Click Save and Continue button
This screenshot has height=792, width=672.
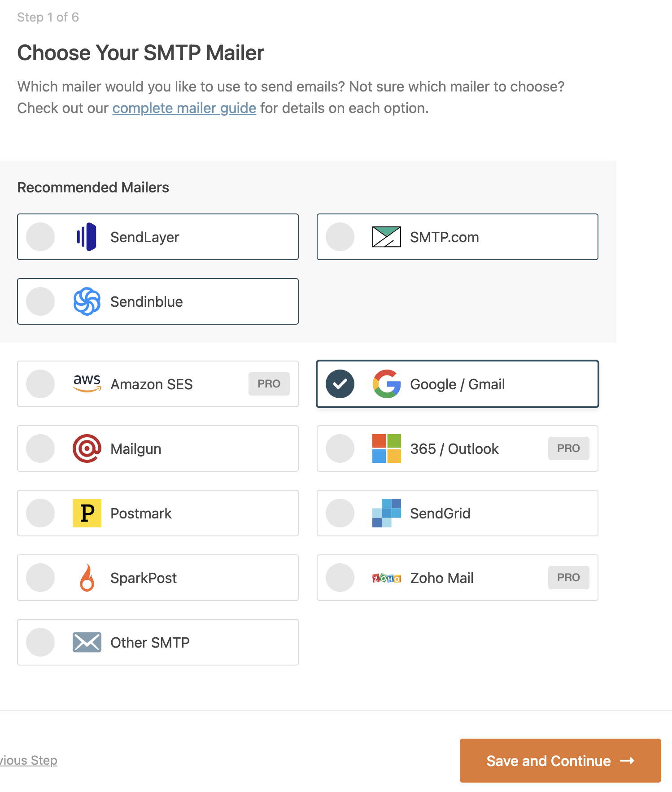560,761
